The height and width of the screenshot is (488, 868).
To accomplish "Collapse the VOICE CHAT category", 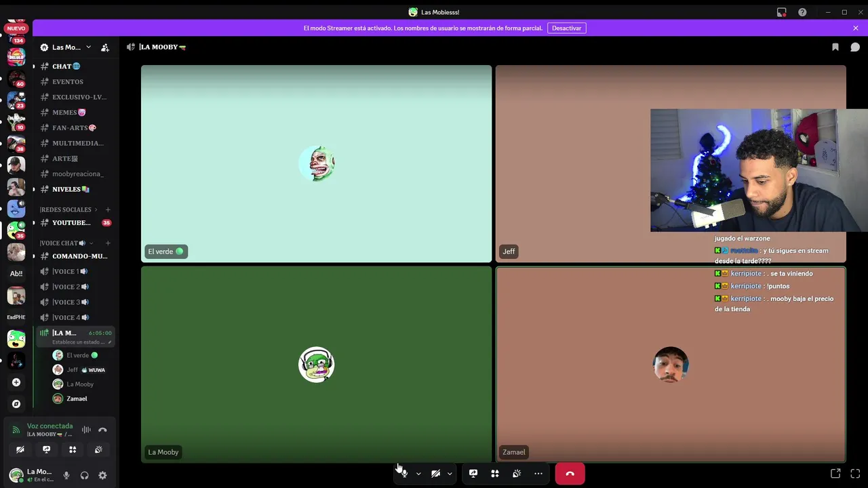I will (x=66, y=243).
